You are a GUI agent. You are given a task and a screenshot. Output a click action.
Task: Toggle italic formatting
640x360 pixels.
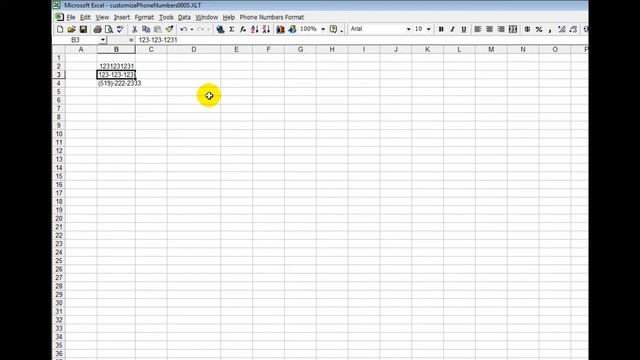coord(452,29)
